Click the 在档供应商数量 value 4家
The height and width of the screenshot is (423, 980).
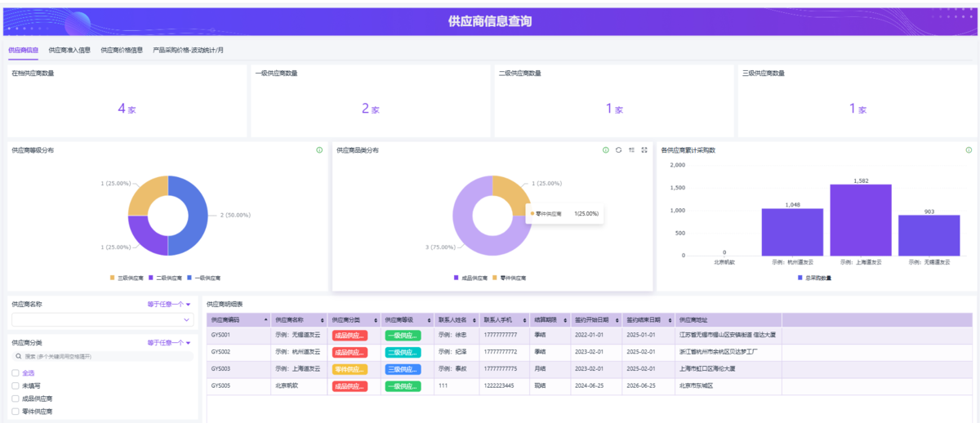point(127,109)
